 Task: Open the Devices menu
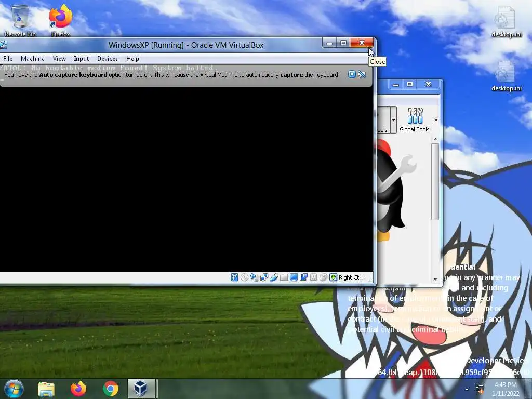tap(107, 59)
